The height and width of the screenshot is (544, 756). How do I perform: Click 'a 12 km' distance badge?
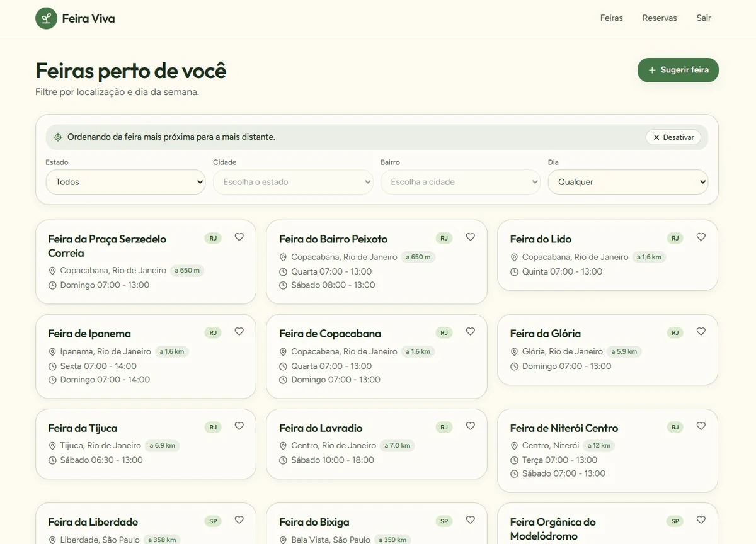click(599, 446)
